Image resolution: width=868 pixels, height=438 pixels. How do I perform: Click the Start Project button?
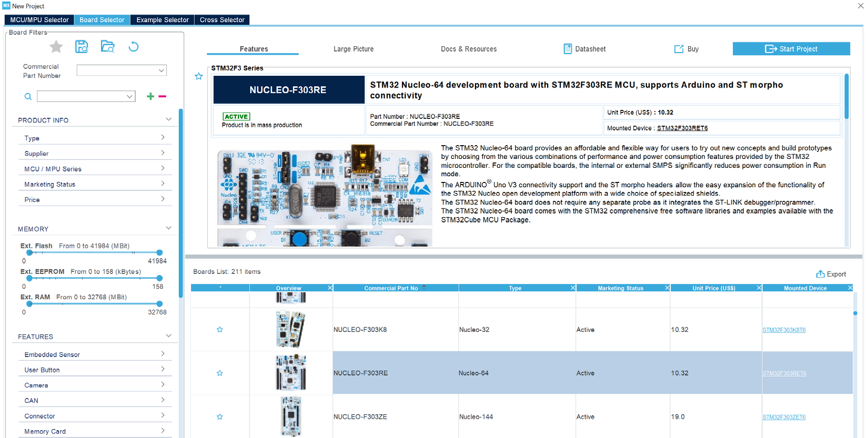pos(791,49)
